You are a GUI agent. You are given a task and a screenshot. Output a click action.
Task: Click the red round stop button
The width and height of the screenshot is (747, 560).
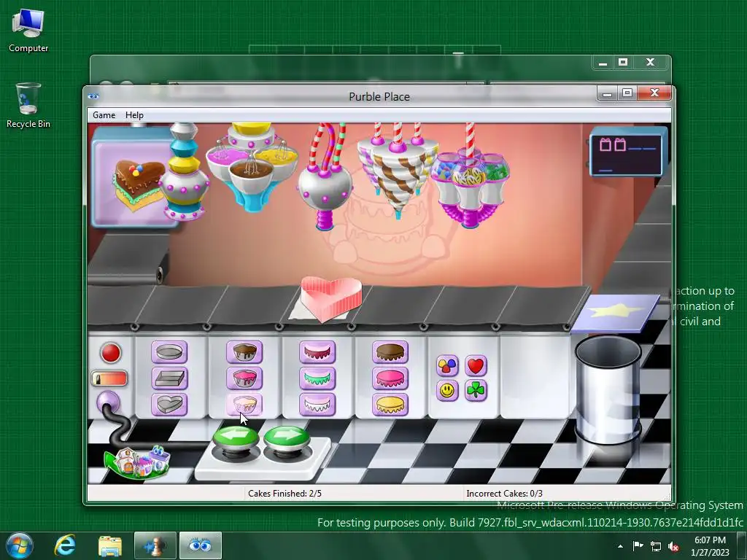(111, 353)
